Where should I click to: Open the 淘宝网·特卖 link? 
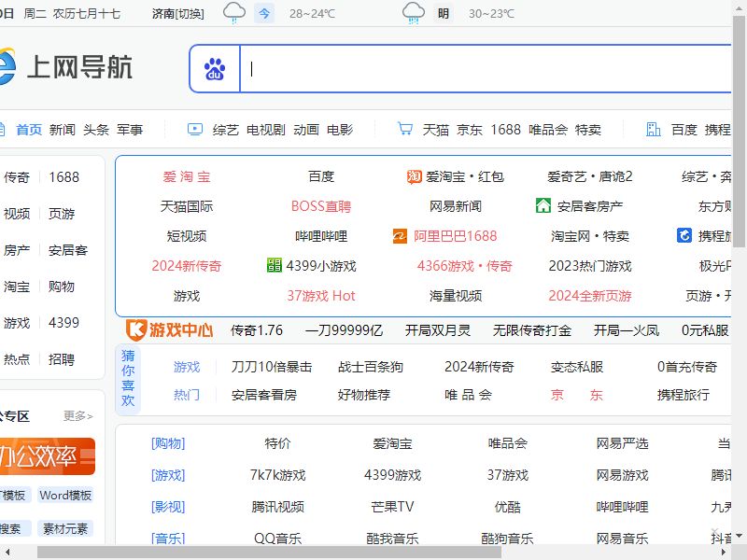click(x=590, y=236)
